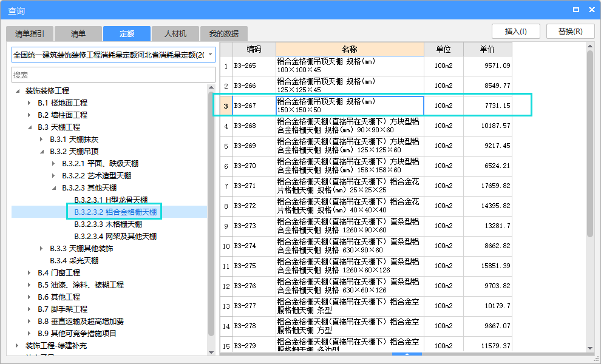The height and width of the screenshot is (364, 601).
Task: Close the 查询 dialog
Action: coord(591,10)
